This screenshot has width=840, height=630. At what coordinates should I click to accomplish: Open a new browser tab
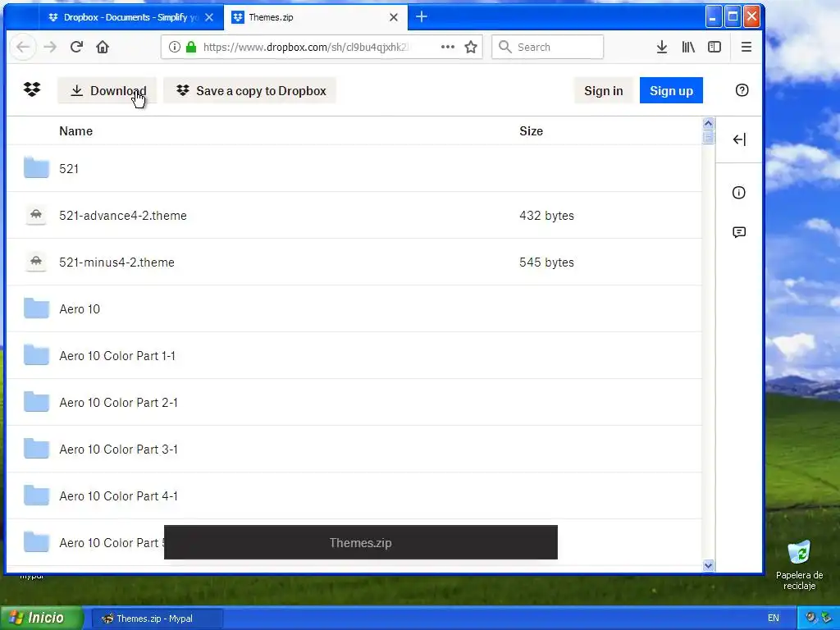tap(422, 17)
